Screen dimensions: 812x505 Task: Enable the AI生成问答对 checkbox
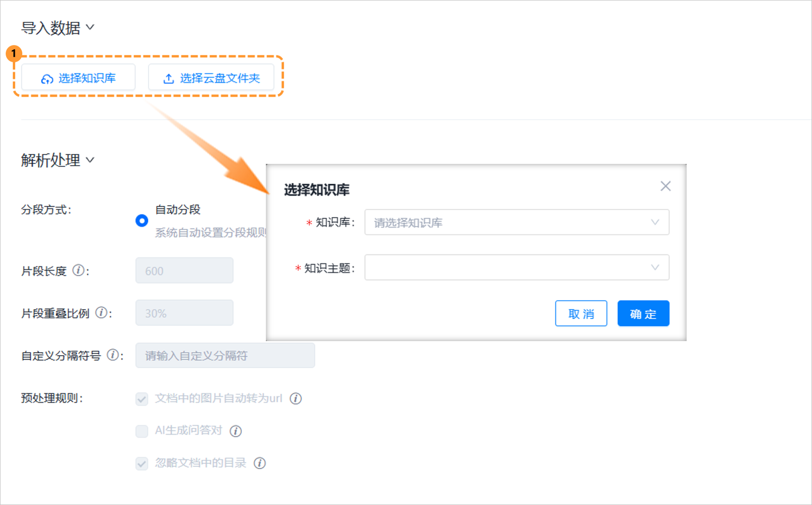point(142,431)
